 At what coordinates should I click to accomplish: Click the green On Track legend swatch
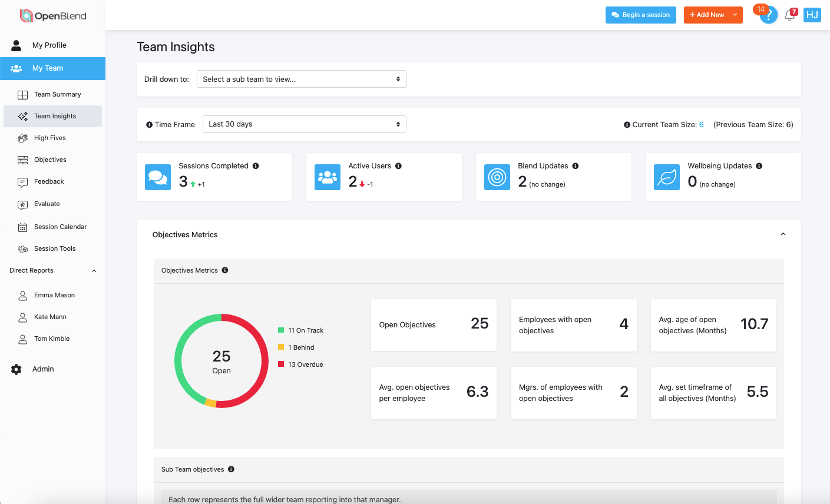click(x=281, y=330)
